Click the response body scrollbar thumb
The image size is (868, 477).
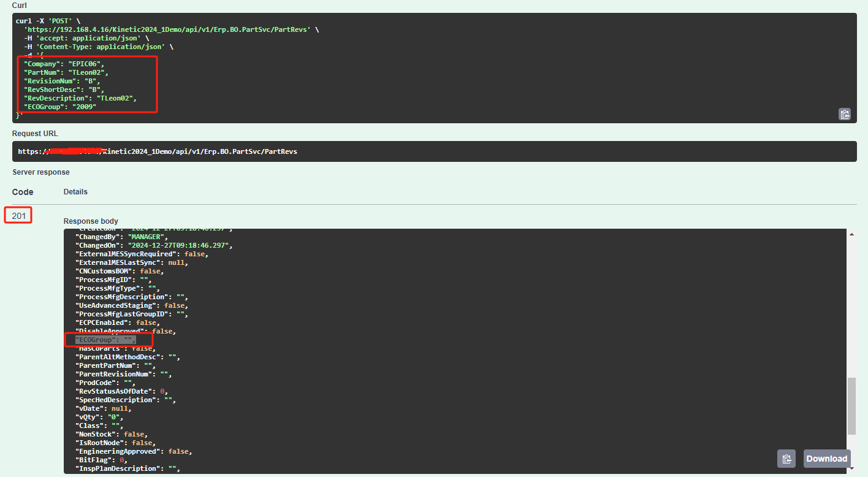851,406
